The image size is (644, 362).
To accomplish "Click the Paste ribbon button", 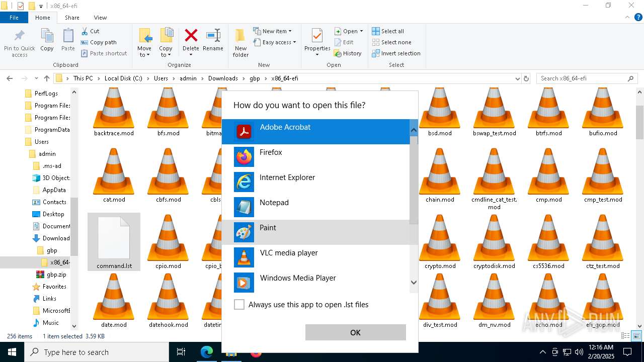I will (x=68, y=40).
